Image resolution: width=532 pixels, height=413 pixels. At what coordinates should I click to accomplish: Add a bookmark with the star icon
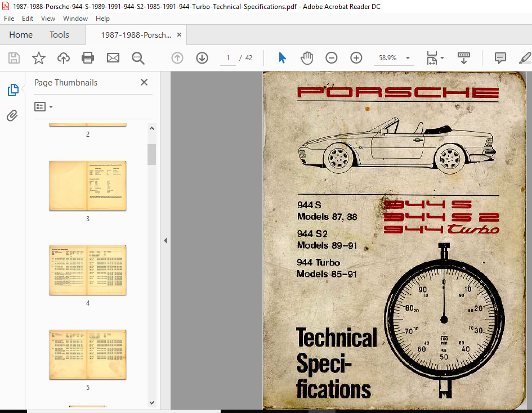(39, 58)
